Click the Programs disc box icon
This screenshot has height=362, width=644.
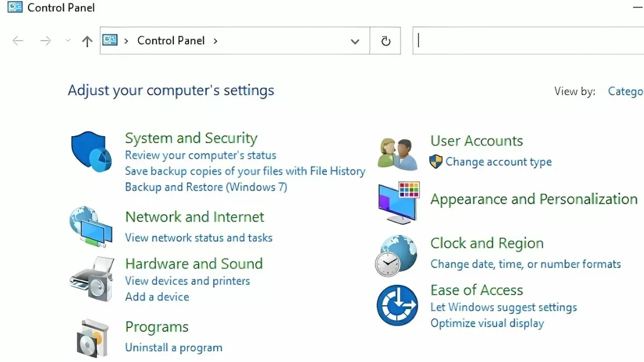click(92, 338)
